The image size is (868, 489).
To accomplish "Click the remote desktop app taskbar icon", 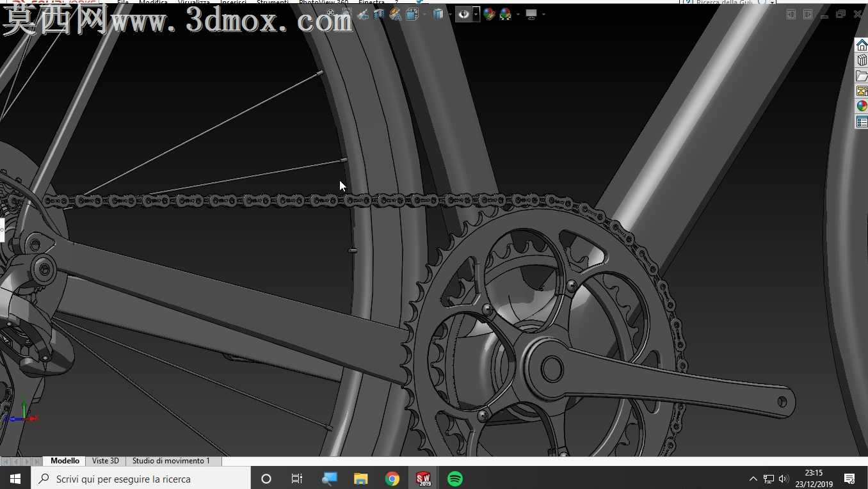I will pos(330,479).
